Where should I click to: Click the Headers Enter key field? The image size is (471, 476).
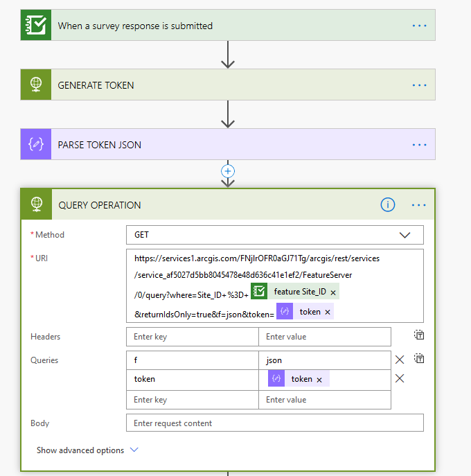[x=193, y=337]
